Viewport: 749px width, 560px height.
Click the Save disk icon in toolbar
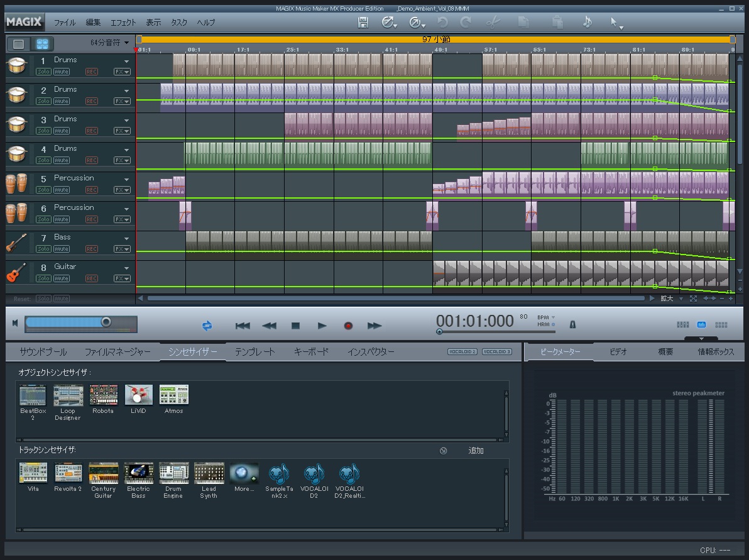point(363,22)
